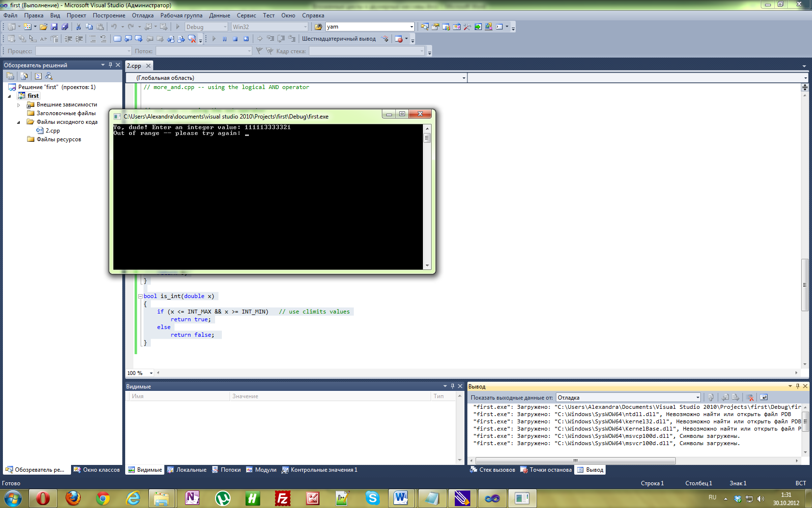Click the Breakpoints window icon
Screen dimensions: 812x508
pyautogui.click(x=399, y=39)
